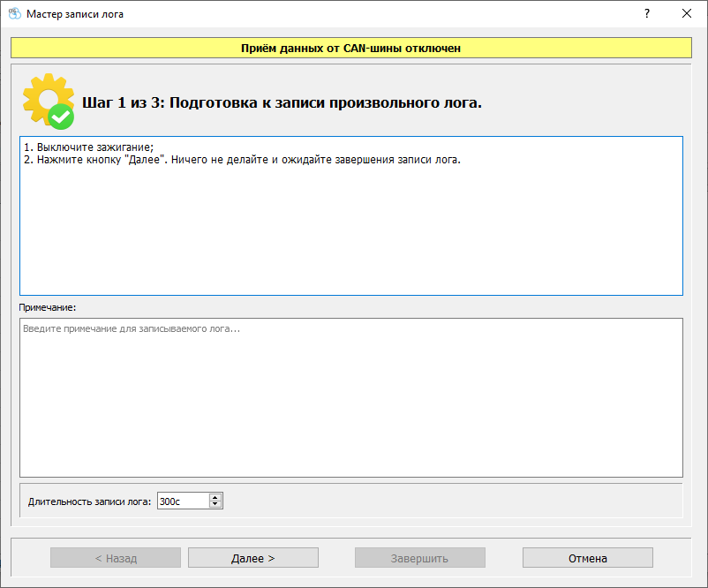Increase log duration with up arrow
The height and width of the screenshot is (588, 708).
pyautogui.click(x=215, y=497)
